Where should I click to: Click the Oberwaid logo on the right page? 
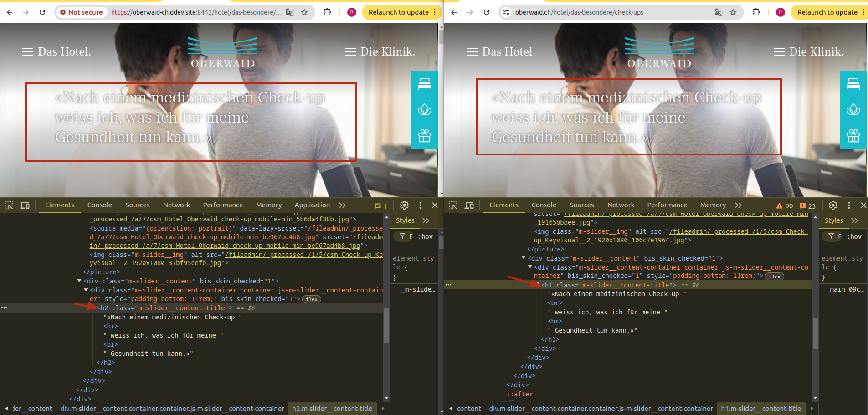pyautogui.click(x=659, y=53)
